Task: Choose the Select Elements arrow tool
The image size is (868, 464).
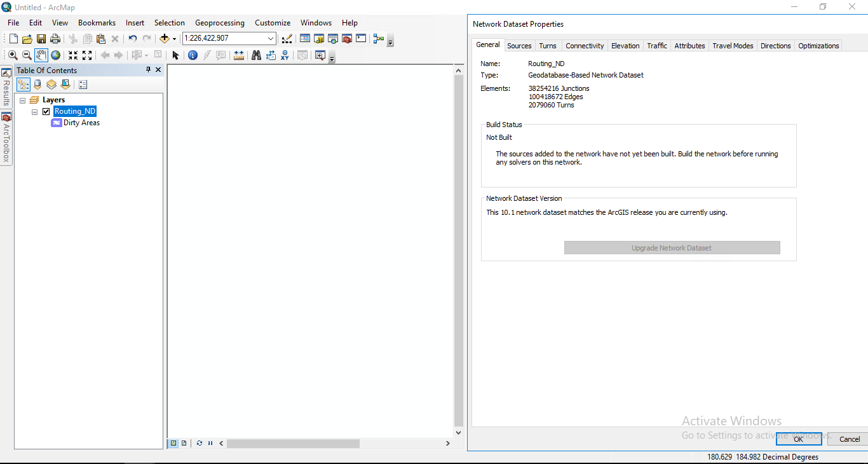Action: tap(176, 55)
